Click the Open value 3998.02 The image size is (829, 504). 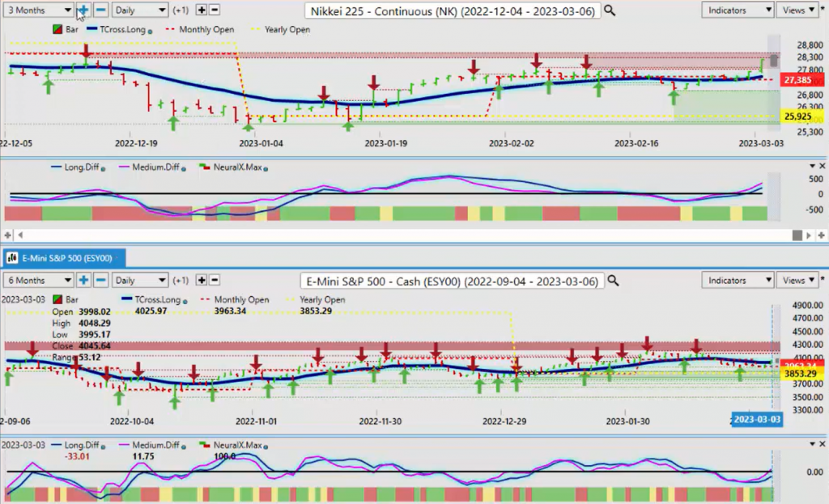coord(94,311)
